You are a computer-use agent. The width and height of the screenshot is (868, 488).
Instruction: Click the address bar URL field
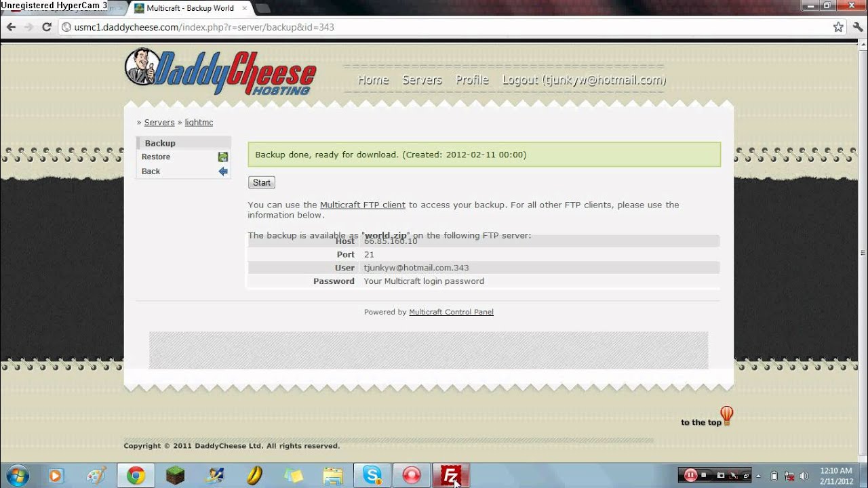tap(444, 27)
